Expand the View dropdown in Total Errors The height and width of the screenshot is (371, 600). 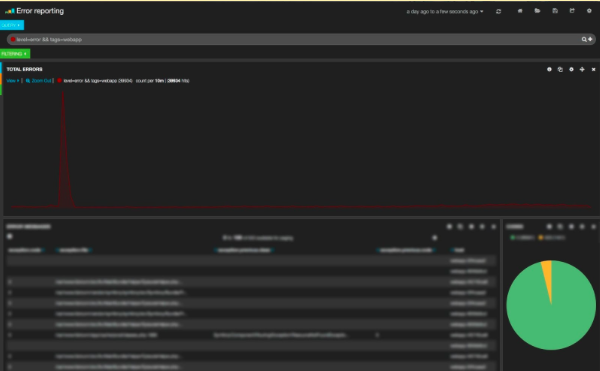(13, 81)
